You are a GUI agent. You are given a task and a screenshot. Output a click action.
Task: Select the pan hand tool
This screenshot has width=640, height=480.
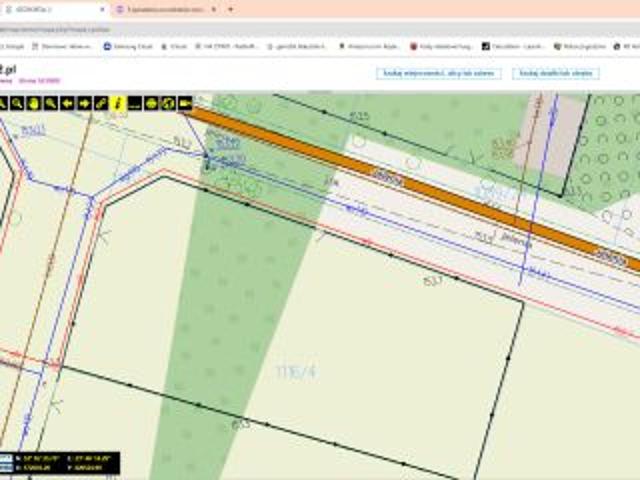coord(34,103)
